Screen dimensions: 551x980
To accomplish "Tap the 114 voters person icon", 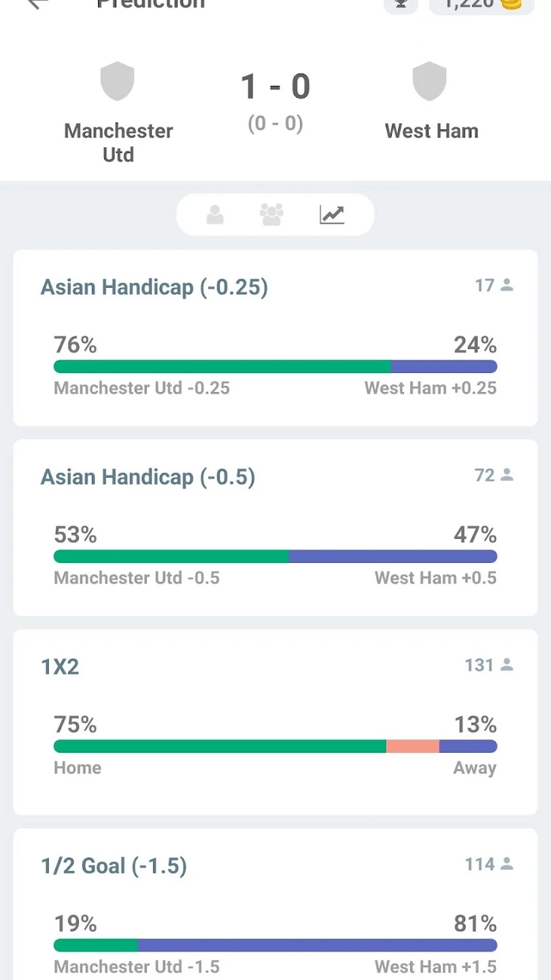I will click(507, 864).
